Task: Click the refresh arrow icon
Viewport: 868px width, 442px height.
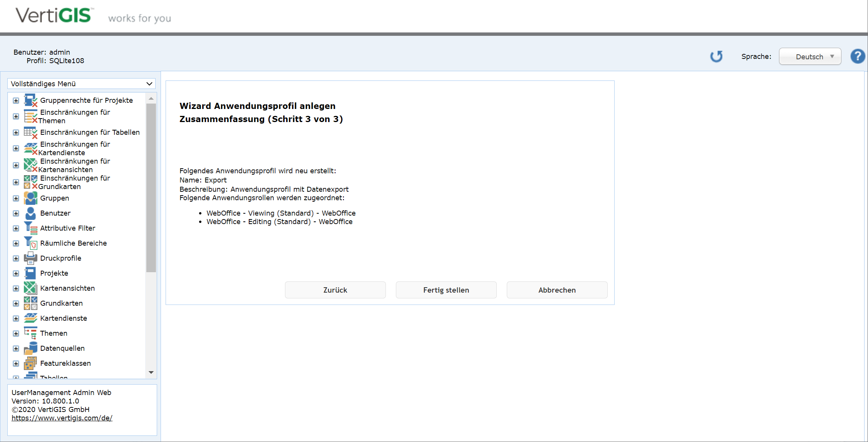Action: [x=716, y=57]
